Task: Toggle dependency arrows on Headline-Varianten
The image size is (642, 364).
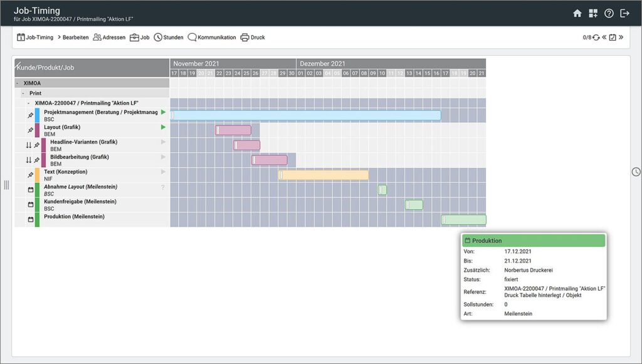Action: pyautogui.click(x=28, y=144)
